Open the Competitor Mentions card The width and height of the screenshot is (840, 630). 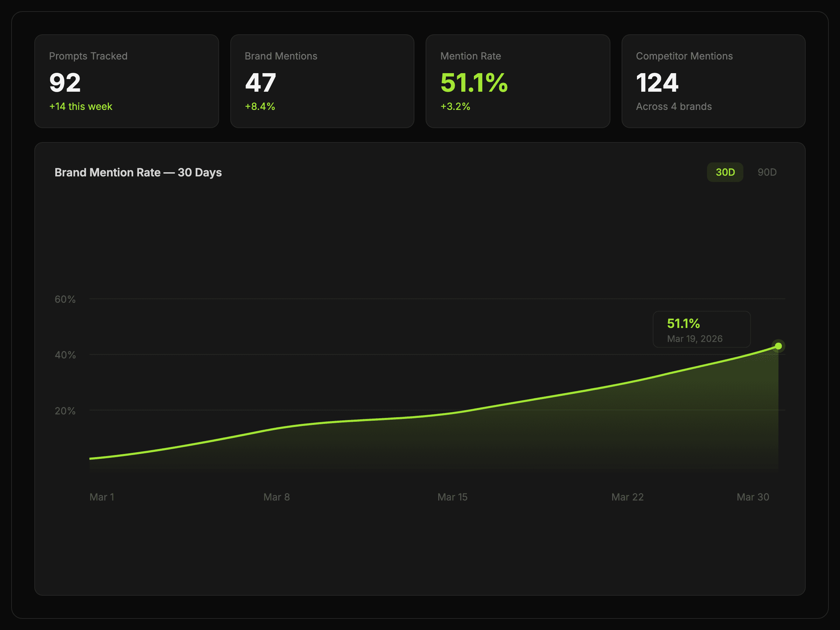coord(713,81)
